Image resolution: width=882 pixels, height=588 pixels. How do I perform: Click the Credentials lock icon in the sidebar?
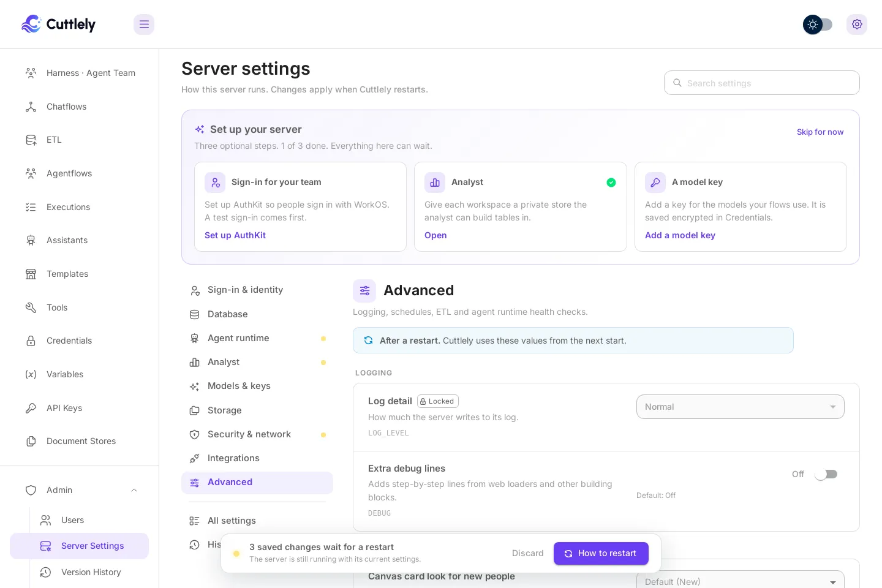31,341
